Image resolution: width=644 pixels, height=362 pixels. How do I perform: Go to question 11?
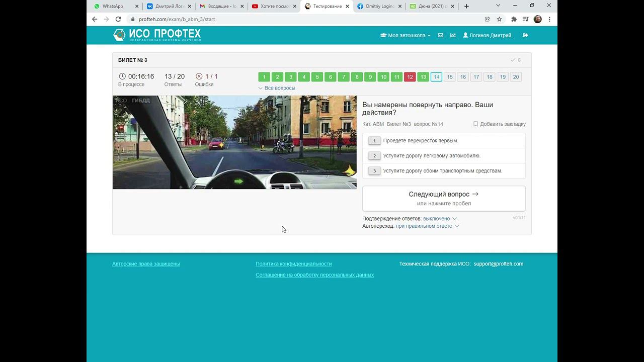[x=396, y=77]
